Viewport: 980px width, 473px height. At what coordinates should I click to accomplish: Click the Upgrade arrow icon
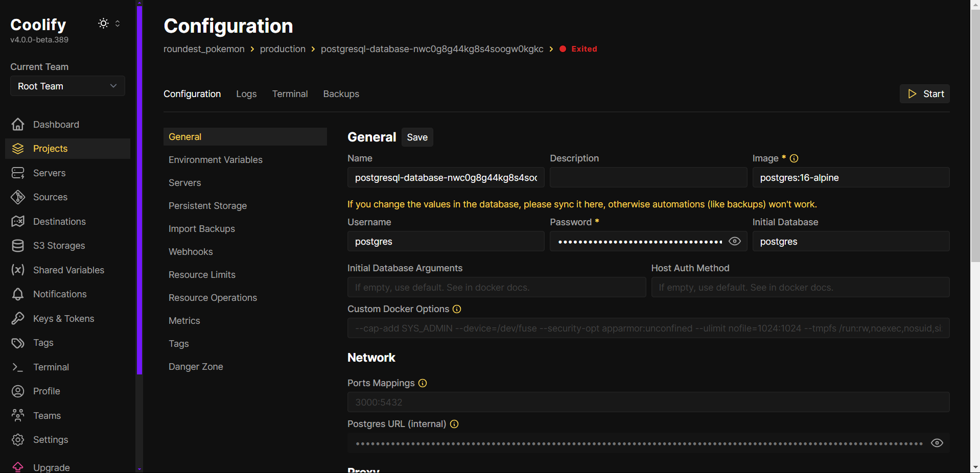pos(18,467)
